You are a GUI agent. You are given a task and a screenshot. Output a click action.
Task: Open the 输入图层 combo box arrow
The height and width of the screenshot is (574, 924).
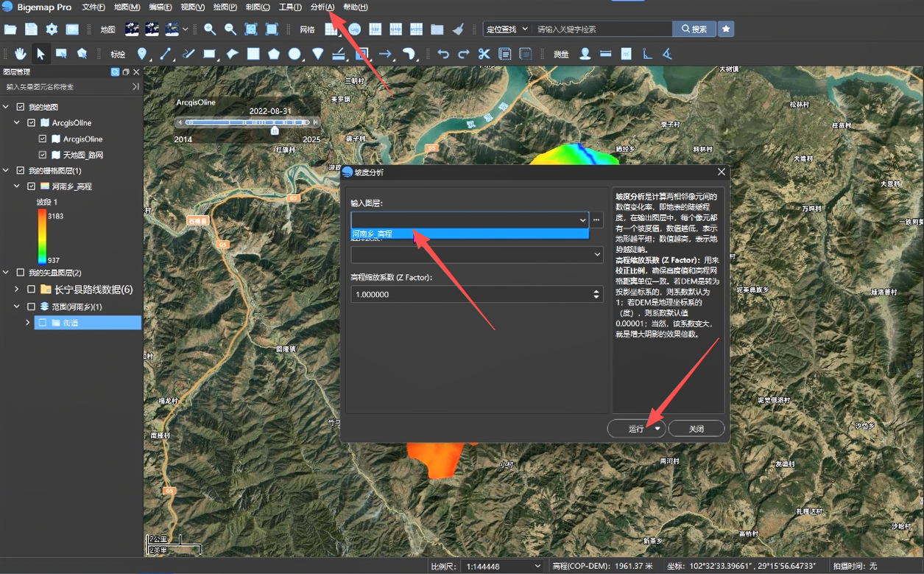pyautogui.click(x=583, y=220)
